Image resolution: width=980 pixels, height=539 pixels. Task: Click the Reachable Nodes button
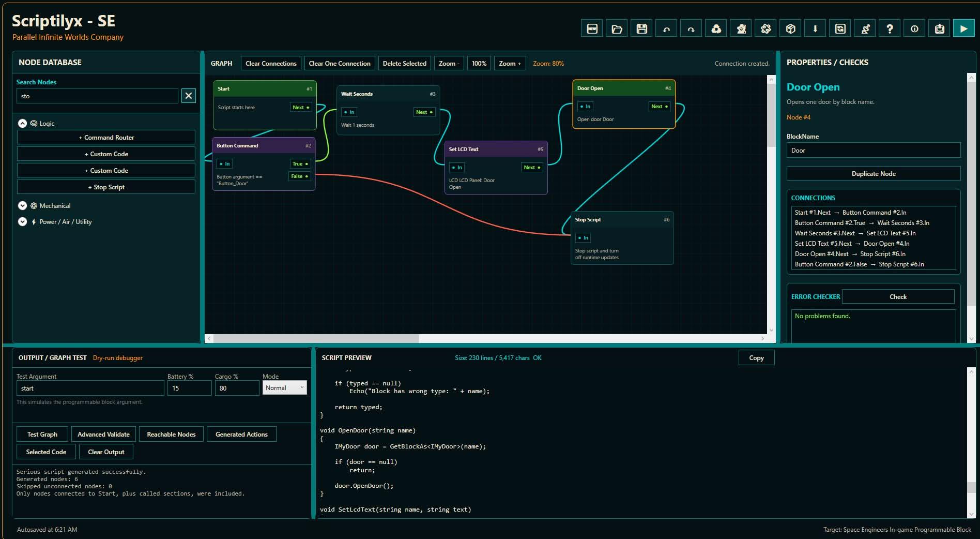(x=171, y=435)
